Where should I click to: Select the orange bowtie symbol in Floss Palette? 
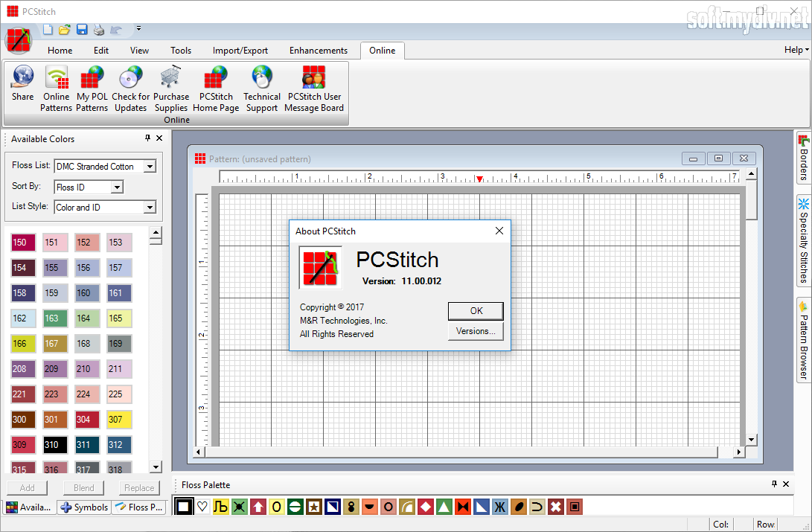pos(463,507)
